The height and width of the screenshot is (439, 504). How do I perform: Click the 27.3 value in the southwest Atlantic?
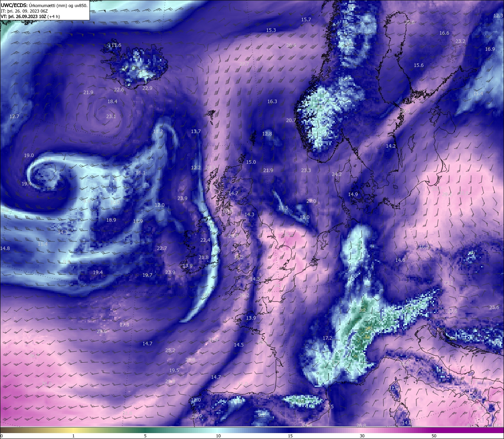coord(124,325)
